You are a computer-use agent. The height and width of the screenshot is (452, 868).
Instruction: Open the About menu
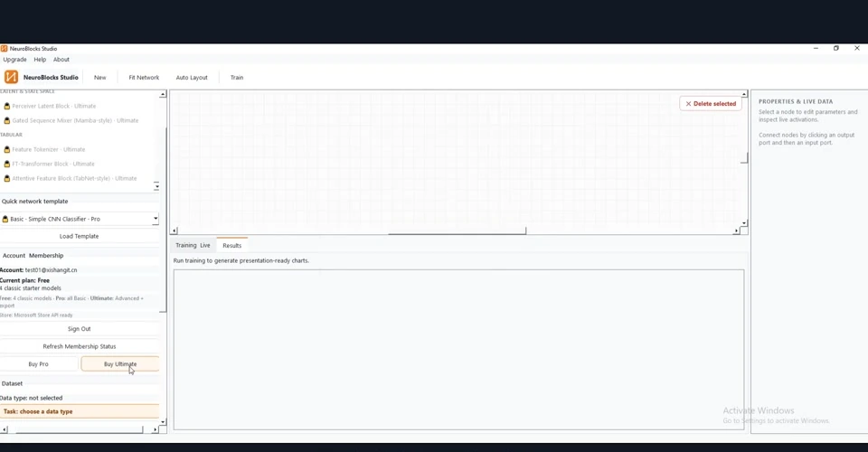click(61, 59)
